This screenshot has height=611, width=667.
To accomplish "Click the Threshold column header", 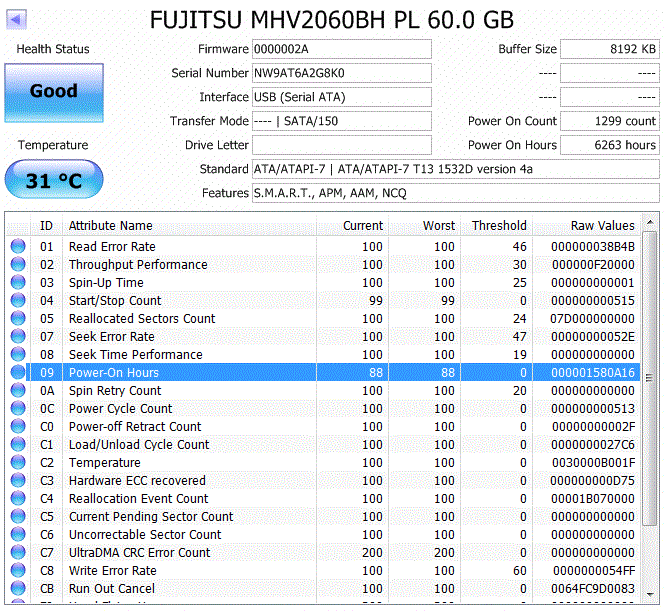I will coord(499,226).
